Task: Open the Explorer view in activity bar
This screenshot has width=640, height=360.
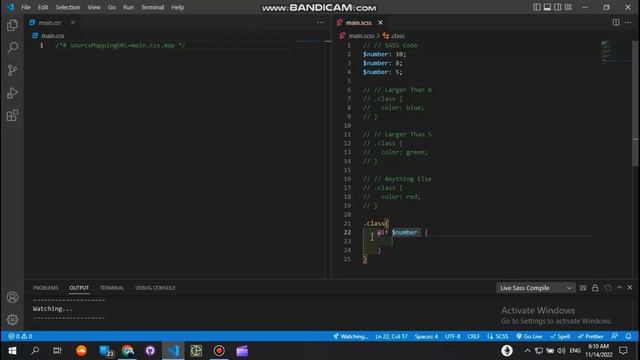Action: (x=12, y=25)
